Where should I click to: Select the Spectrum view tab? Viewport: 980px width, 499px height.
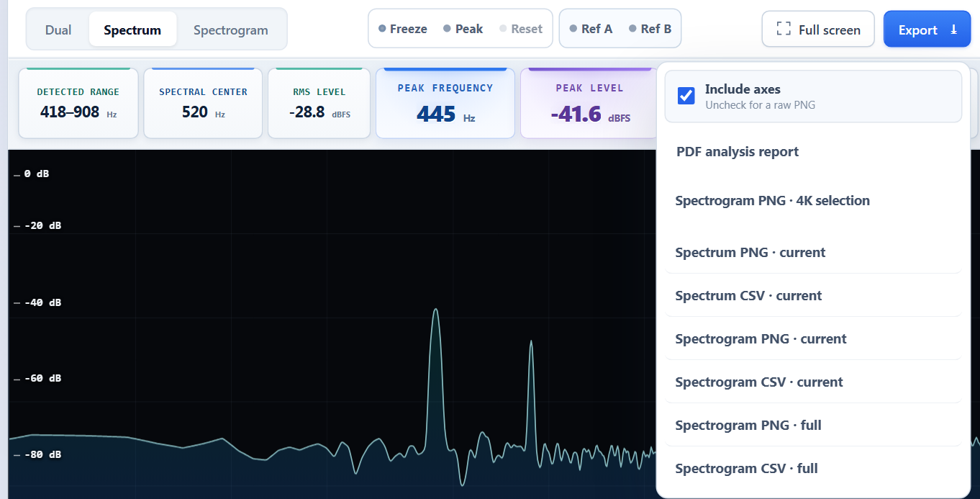click(132, 30)
